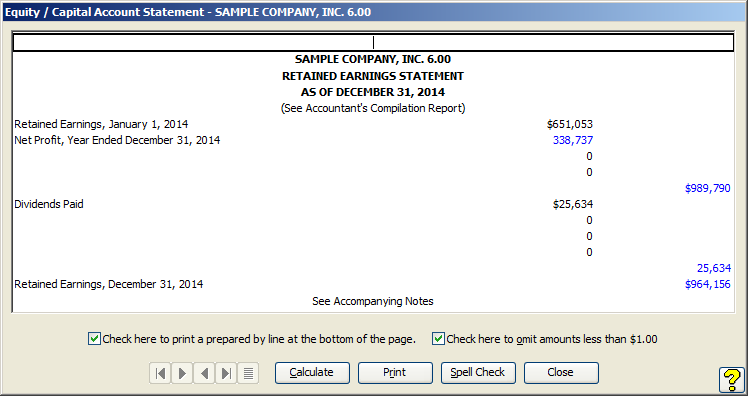This screenshot has width=748, height=396.
Task: Go to the first record navigation icon
Action: (161, 373)
